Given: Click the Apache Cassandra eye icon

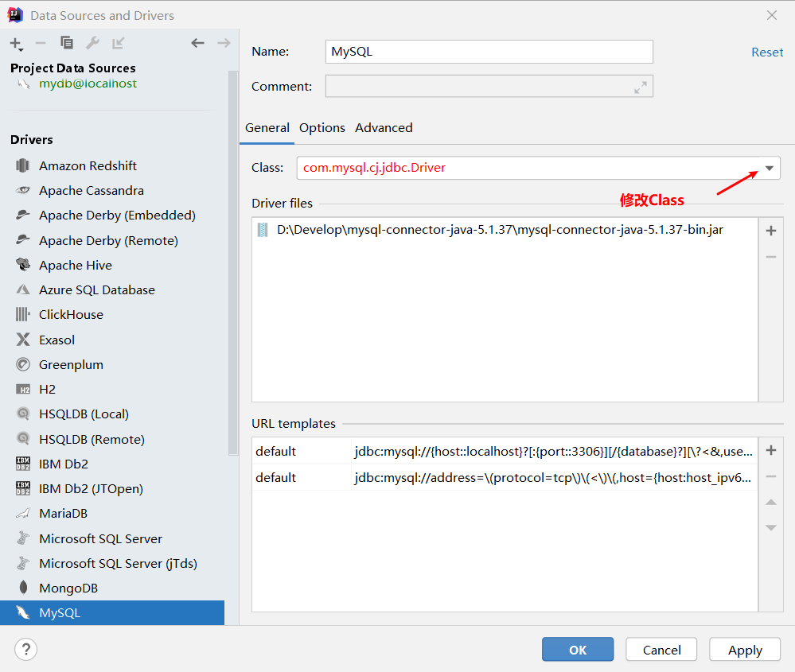Looking at the screenshot, I should click(23, 191).
